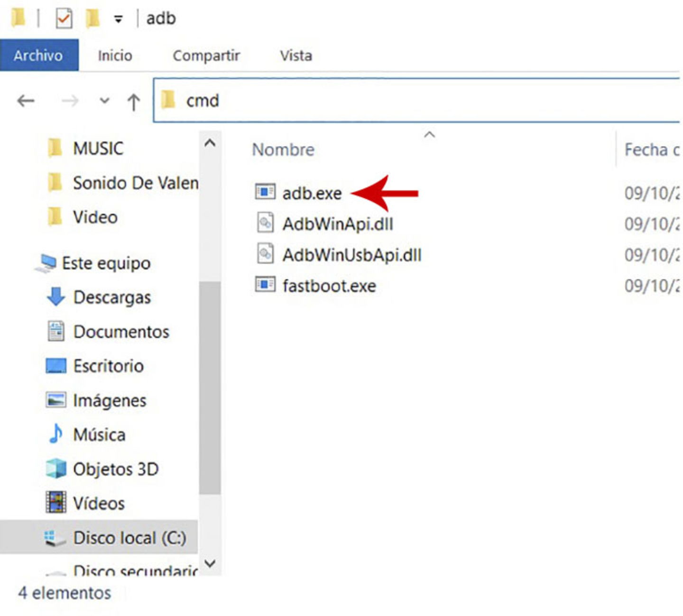Sort by the Fecha column header

pyautogui.click(x=652, y=149)
